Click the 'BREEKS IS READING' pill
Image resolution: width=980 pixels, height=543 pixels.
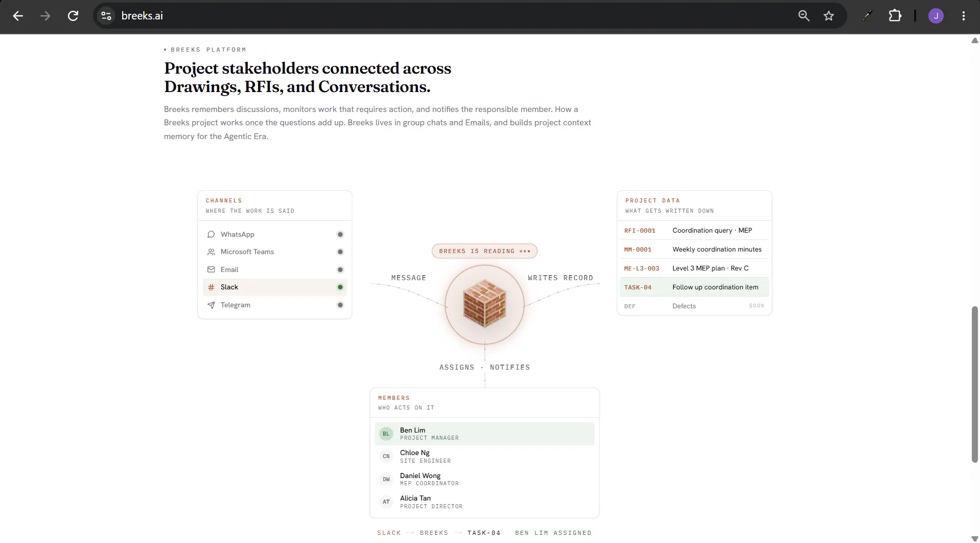(484, 251)
